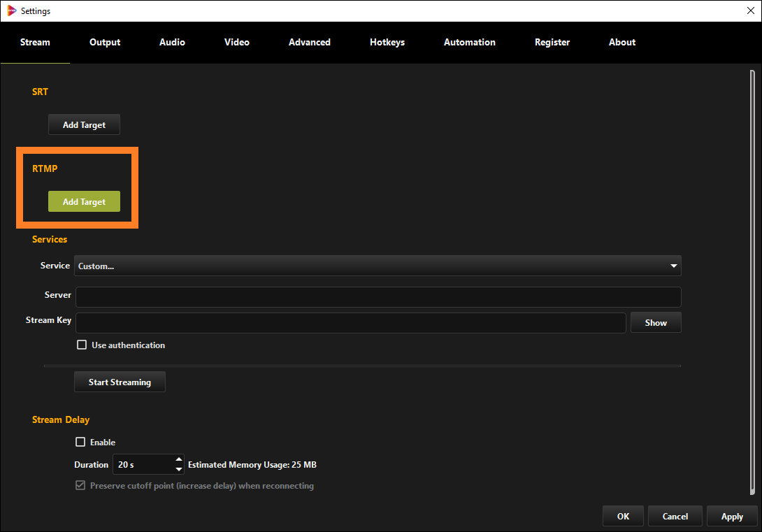The width and height of the screenshot is (762, 532).
Task: Click the Estimated Memory Usage: 25 MB text
Action: point(252,465)
